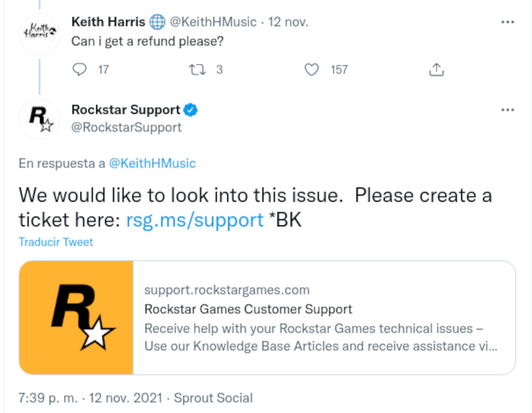Click the Rockstar Support display name

126,110
